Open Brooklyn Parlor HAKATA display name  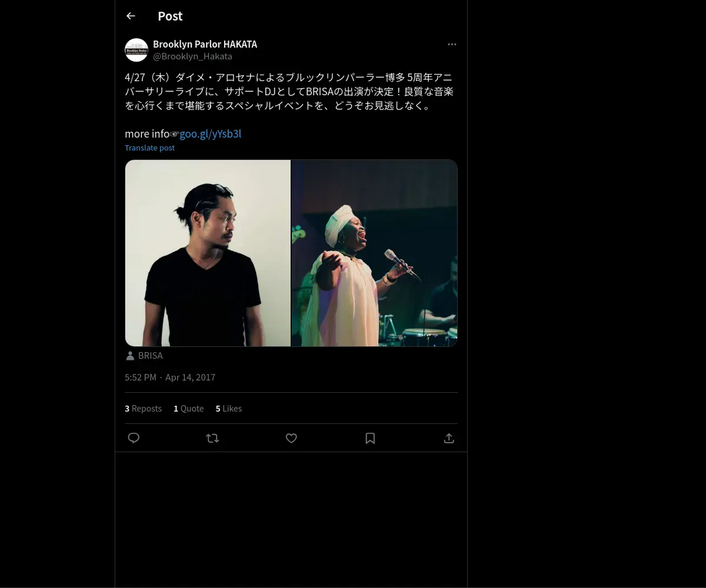pos(205,44)
